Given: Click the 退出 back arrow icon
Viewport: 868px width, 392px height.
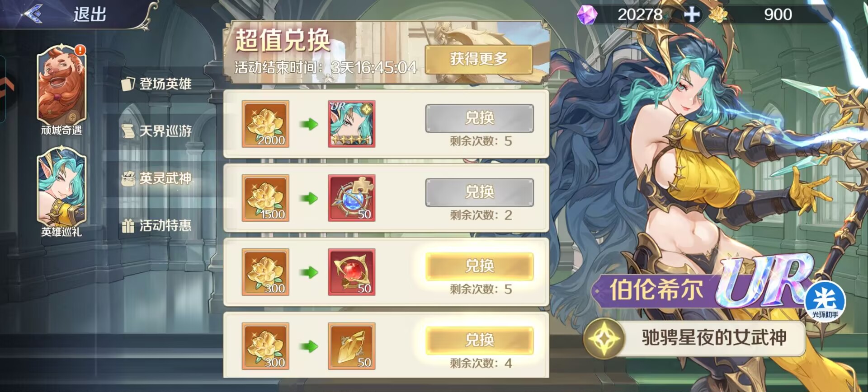Looking at the screenshot, I should pos(33,14).
